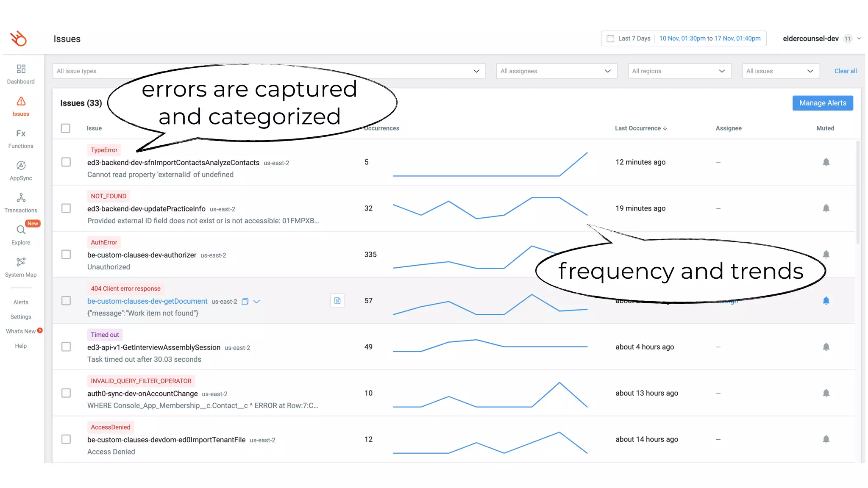The height and width of the screenshot is (488, 868).
Task: Open the be-custom-clauses-devdom-ed0ImportTenantFile issue
Action: [166, 440]
